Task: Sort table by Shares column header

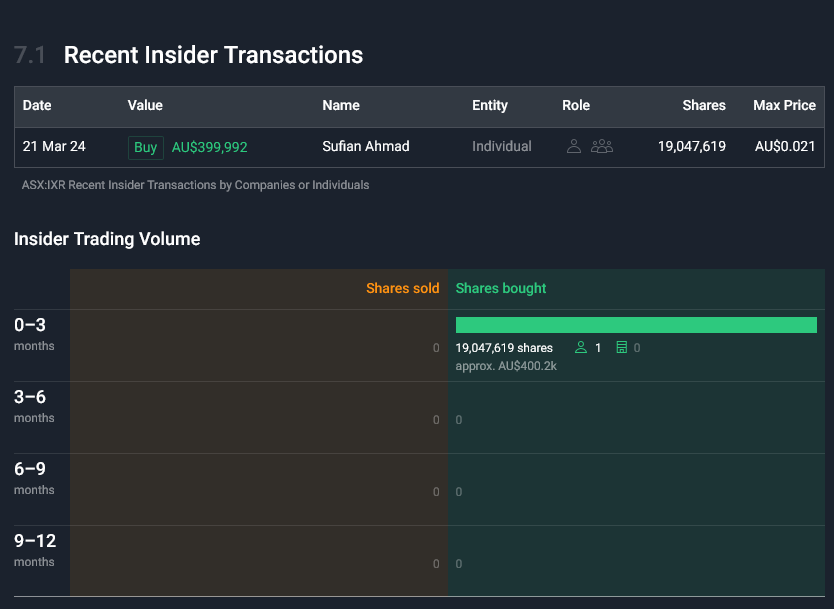Action: (x=704, y=105)
